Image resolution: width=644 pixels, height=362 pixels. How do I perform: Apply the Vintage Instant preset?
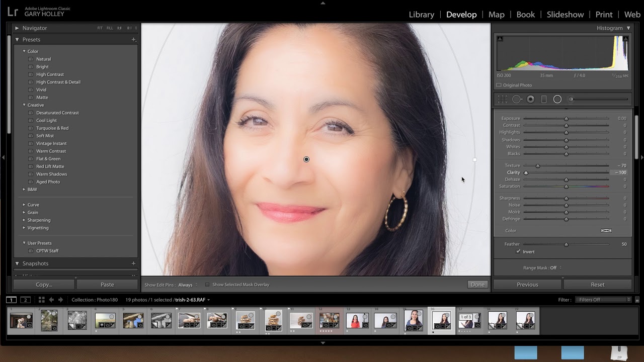tap(51, 143)
